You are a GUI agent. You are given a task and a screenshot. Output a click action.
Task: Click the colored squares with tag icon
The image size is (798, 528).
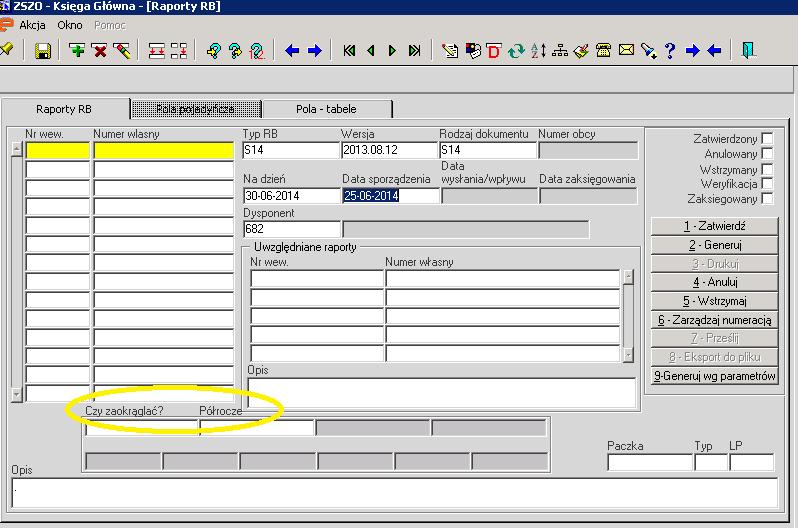[x=473, y=50]
